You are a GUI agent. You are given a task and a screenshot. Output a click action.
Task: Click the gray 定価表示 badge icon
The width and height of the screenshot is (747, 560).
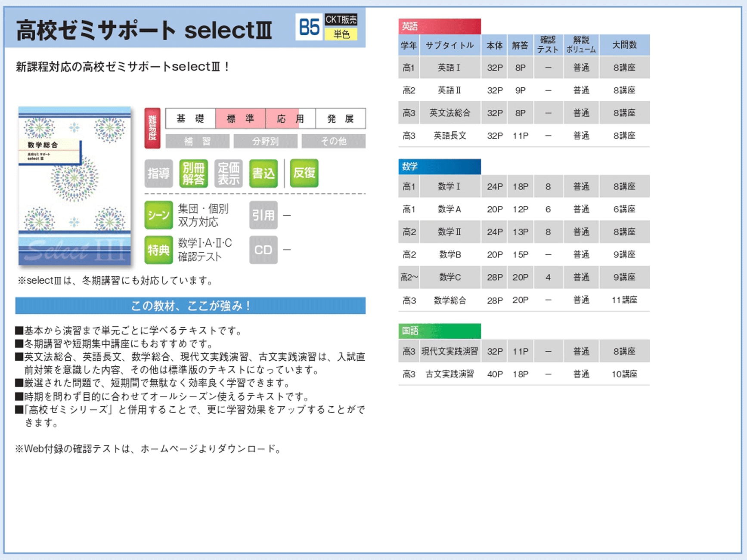[228, 173]
